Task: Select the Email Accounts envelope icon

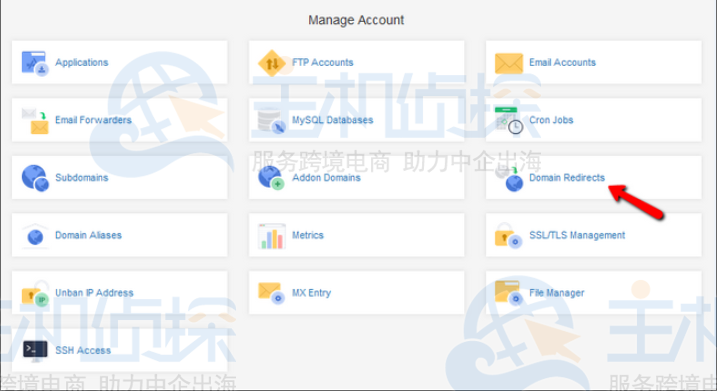Action: (x=509, y=63)
